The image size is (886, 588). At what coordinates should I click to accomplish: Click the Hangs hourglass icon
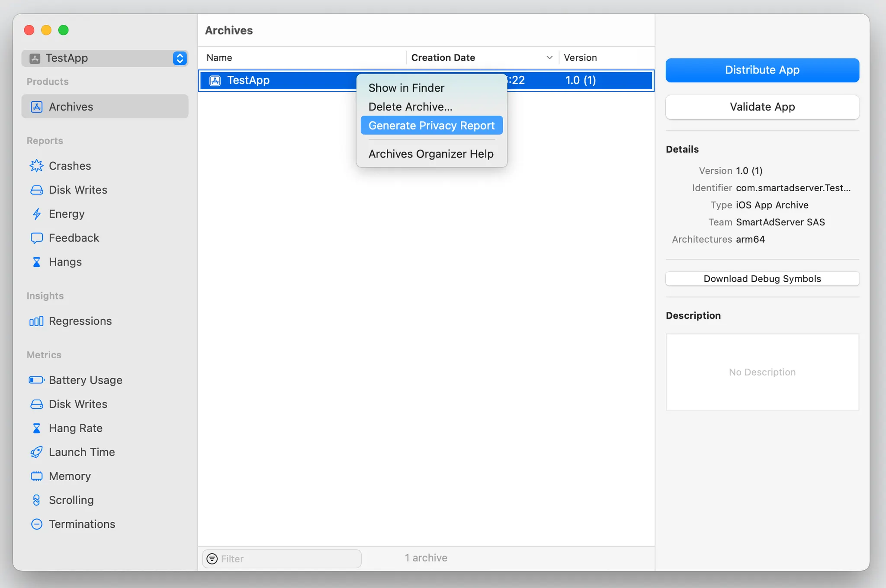(36, 262)
